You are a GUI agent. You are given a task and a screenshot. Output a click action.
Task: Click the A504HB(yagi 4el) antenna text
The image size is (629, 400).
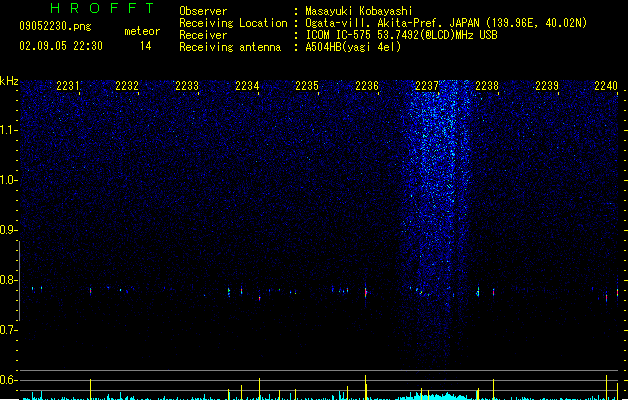click(x=353, y=47)
